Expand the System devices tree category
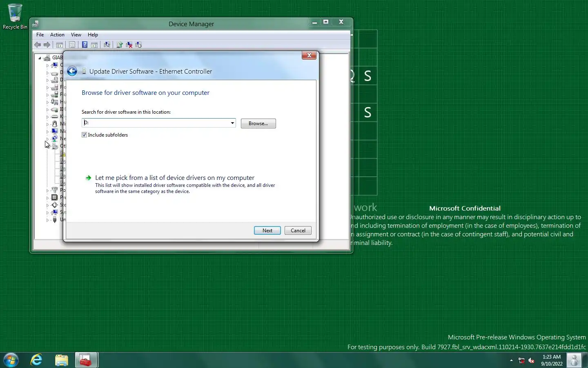This screenshot has height=368, width=588. 47,213
